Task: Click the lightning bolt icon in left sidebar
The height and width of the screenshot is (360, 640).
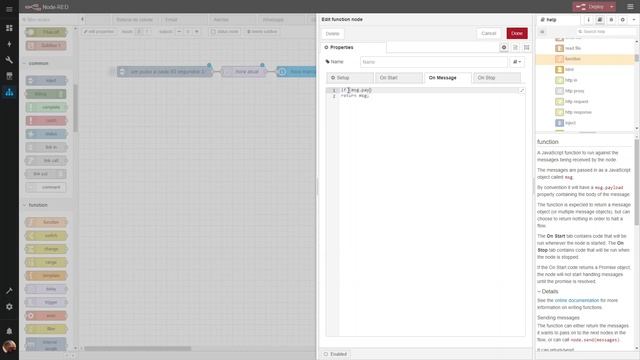Action: click(x=9, y=44)
